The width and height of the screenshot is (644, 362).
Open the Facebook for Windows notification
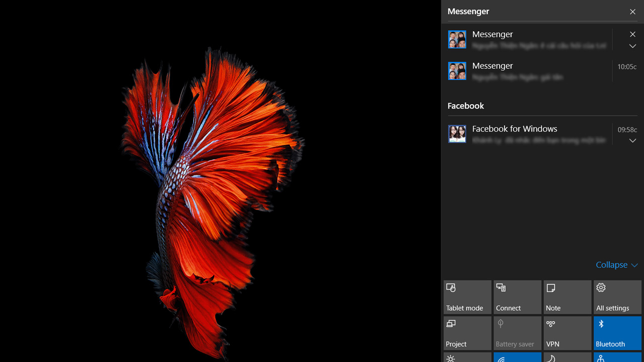tap(528, 134)
